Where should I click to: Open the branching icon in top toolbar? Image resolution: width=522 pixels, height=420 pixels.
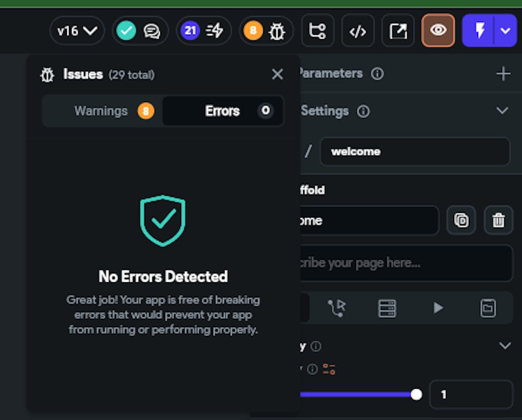(x=317, y=31)
